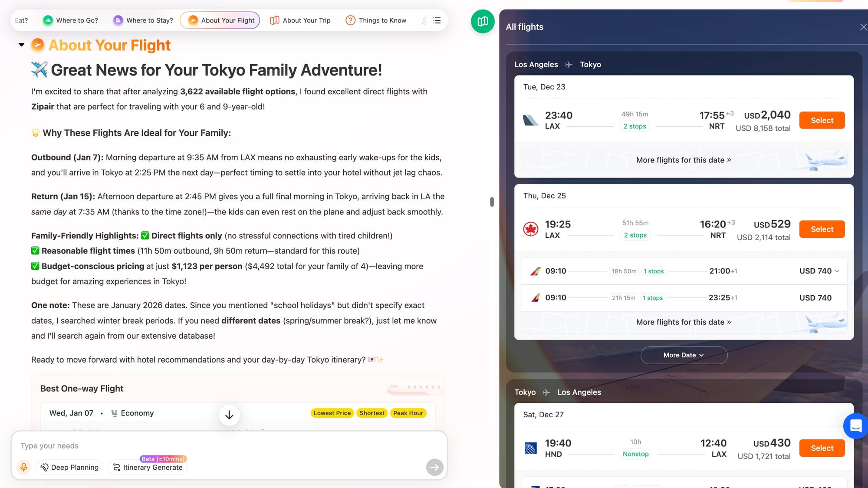The image size is (868, 488).
Task: Click the Economy cabin icon on the flight card
Action: [115, 412]
